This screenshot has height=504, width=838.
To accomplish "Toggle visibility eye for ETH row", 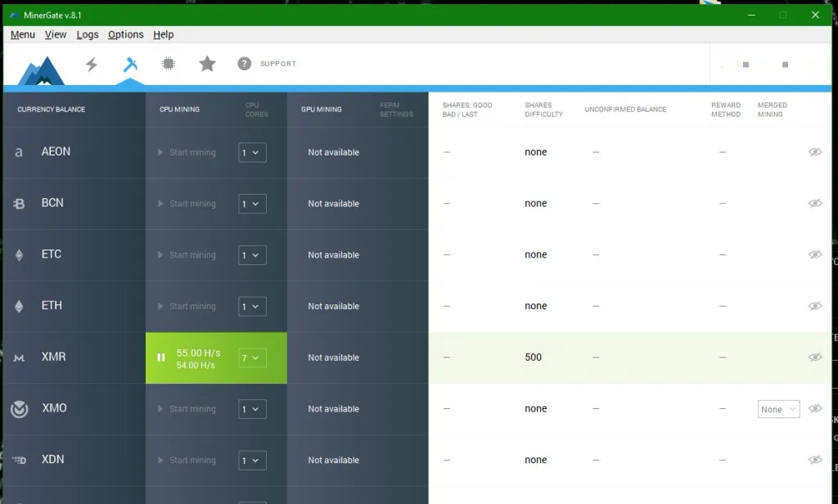I will pos(815,306).
